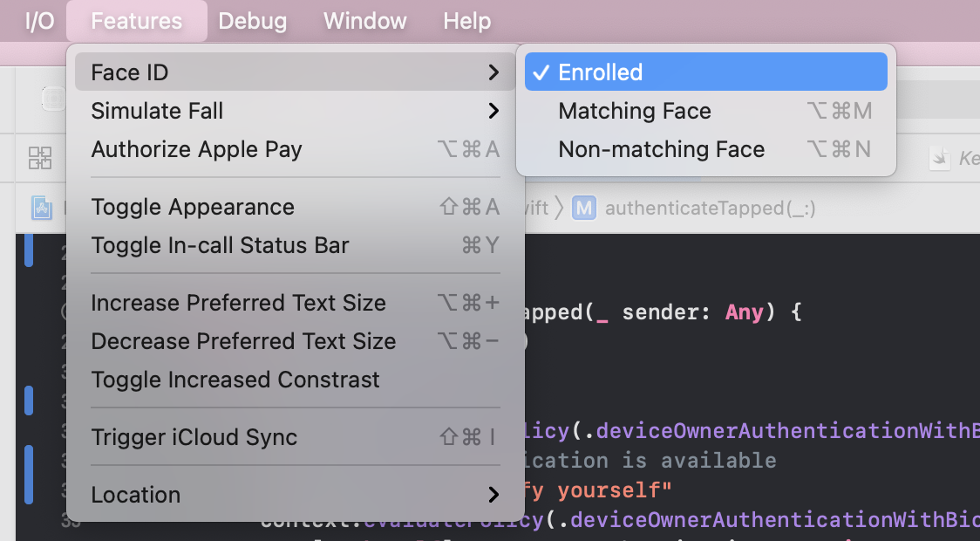Image resolution: width=980 pixels, height=541 pixels.
Task: Click the related items grid icon
Action: (40, 158)
